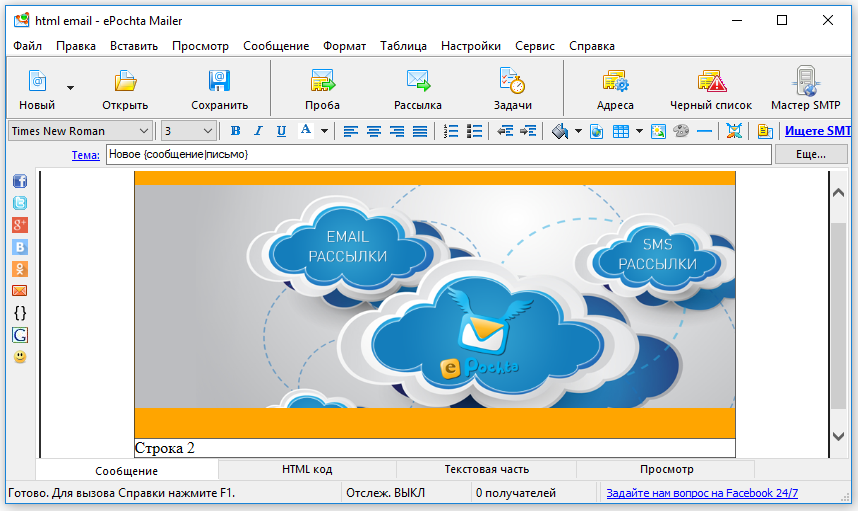The image size is (858, 511).
Task: Click the Facebook sidebar icon
Action: (20, 181)
